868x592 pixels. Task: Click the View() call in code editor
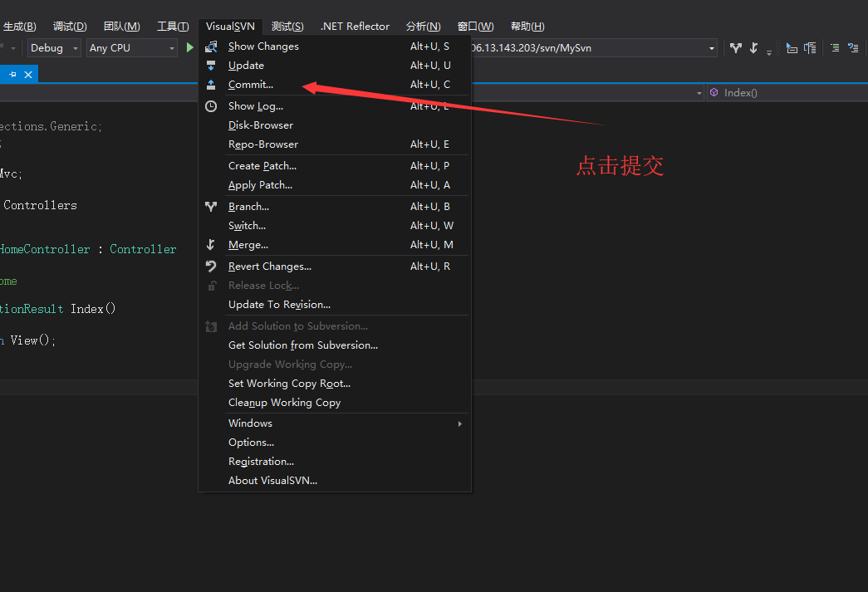pos(32,340)
